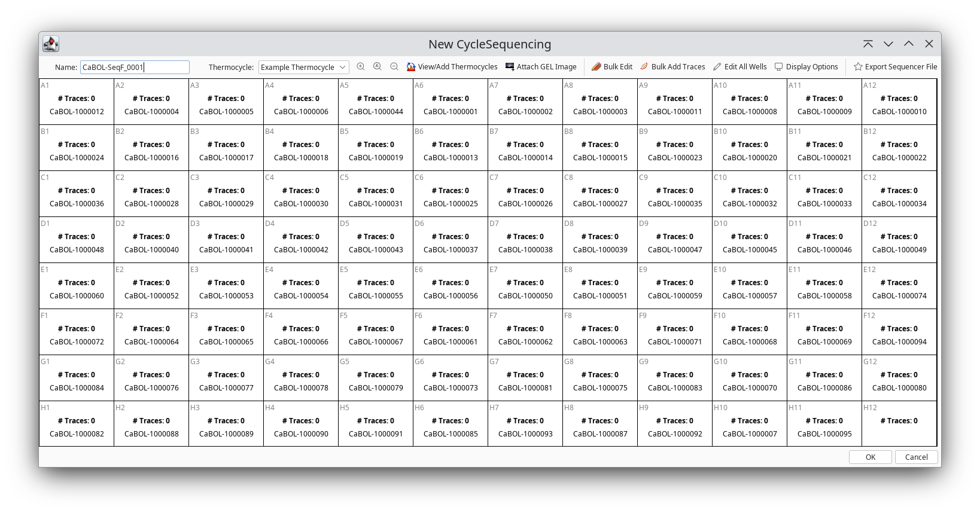Expand the Thermocycle dropdown

point(343,68)
